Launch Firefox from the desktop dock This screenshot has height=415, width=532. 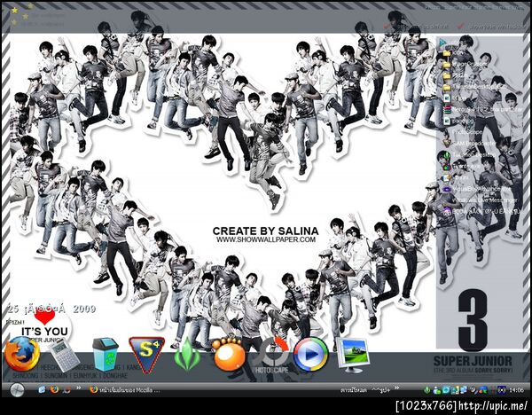[22, 355]
